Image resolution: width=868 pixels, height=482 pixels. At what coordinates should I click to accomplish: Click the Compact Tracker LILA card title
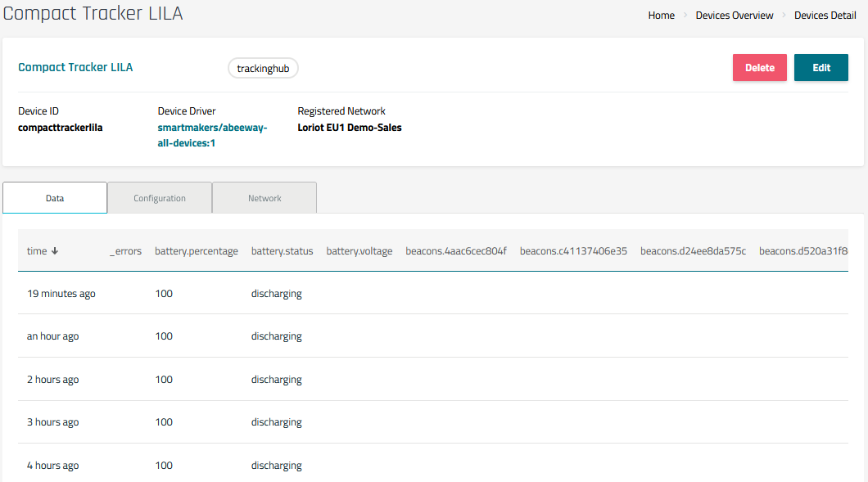tap(75, 67)
